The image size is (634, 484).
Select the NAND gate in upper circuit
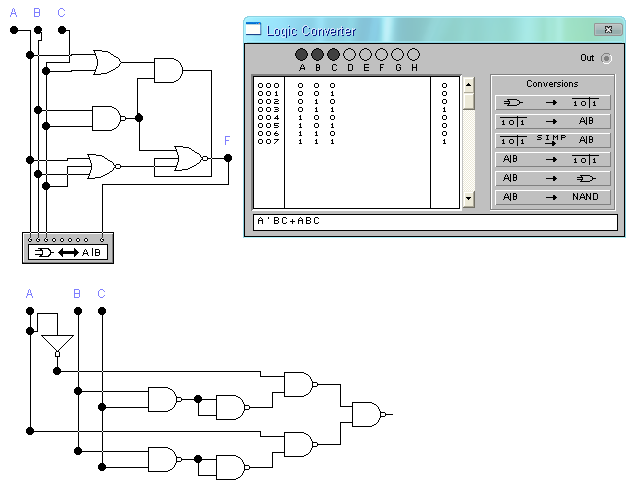tap(108, 118)
